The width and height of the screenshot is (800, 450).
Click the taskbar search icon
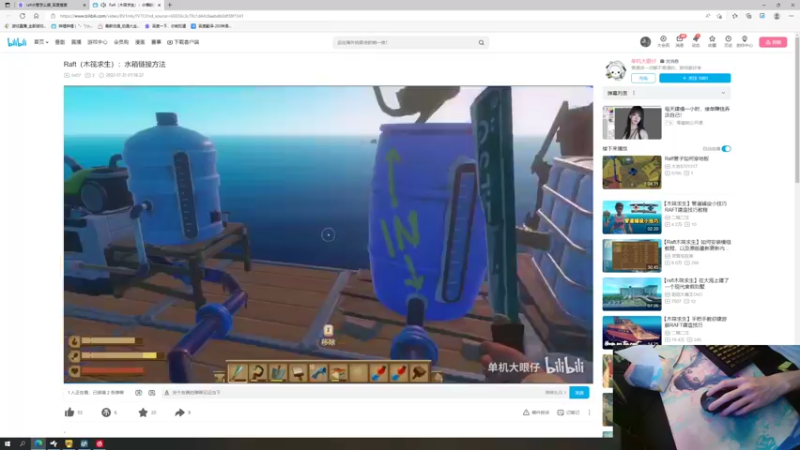[22, 444]
